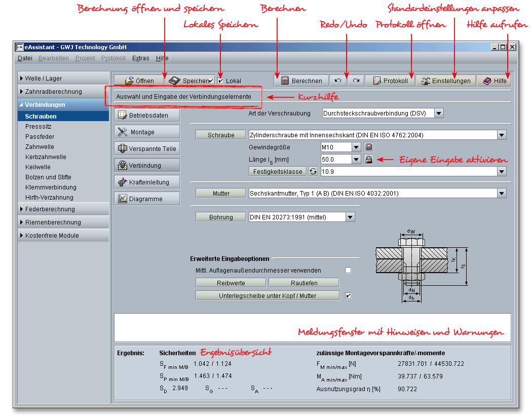Click the Undo arrow icon
Image resolution: width=532 pixels, height=416 pixels.
coord(338,81)
